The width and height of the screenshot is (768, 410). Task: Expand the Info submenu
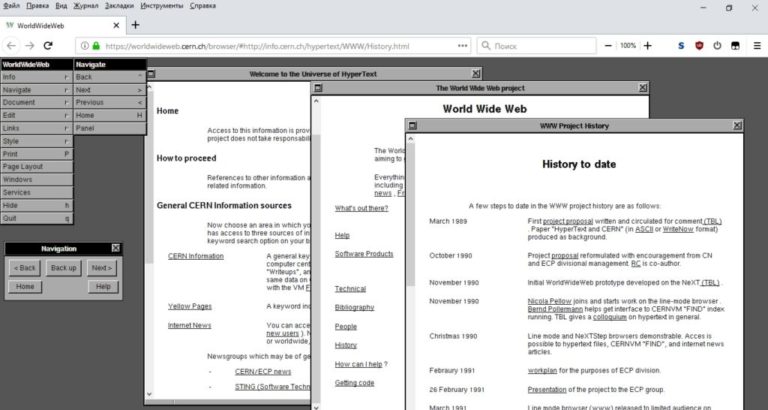coord(37,77)
